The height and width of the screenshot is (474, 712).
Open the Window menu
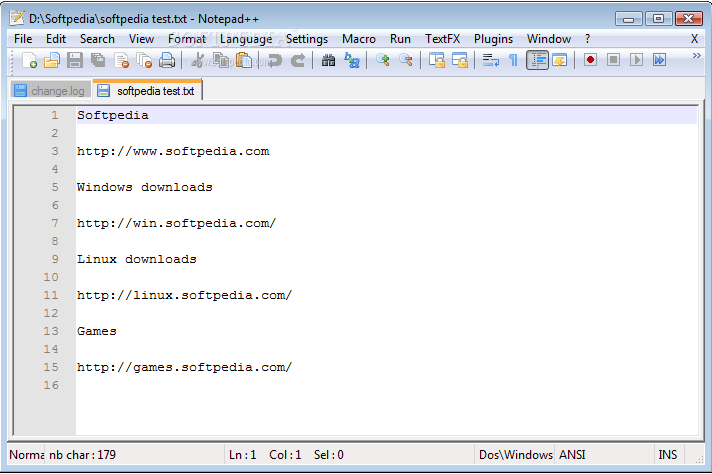(x=549, y=39)
